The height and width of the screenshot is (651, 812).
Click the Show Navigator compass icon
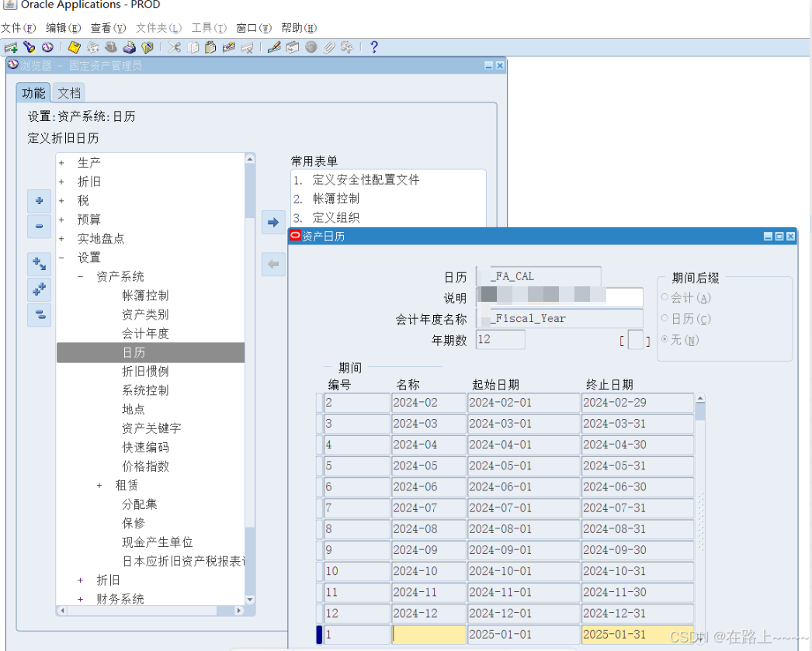point(47,47)
